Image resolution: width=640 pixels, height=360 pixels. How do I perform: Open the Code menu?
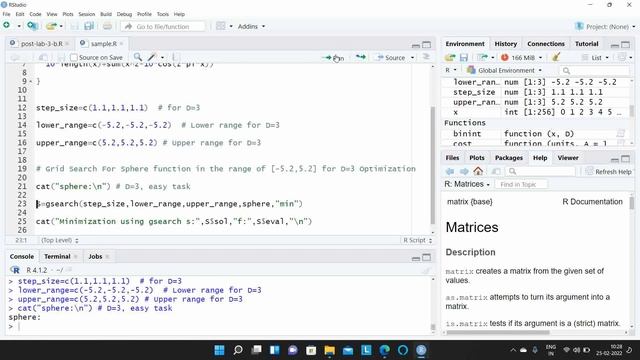tap(35, 14)
